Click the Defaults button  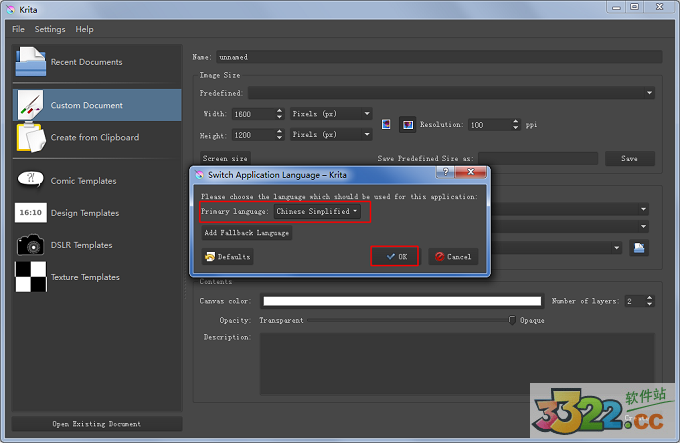click(x=228, y=257)
